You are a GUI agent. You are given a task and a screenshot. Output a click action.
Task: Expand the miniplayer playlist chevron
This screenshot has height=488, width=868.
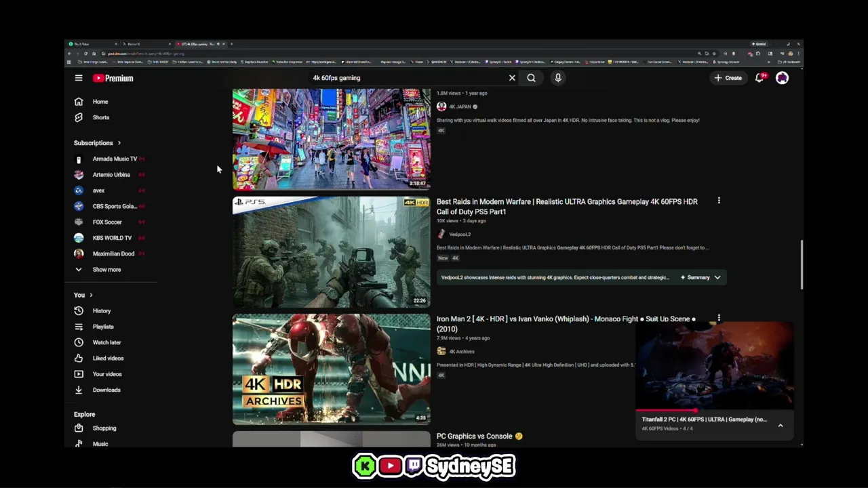point(781,426)
